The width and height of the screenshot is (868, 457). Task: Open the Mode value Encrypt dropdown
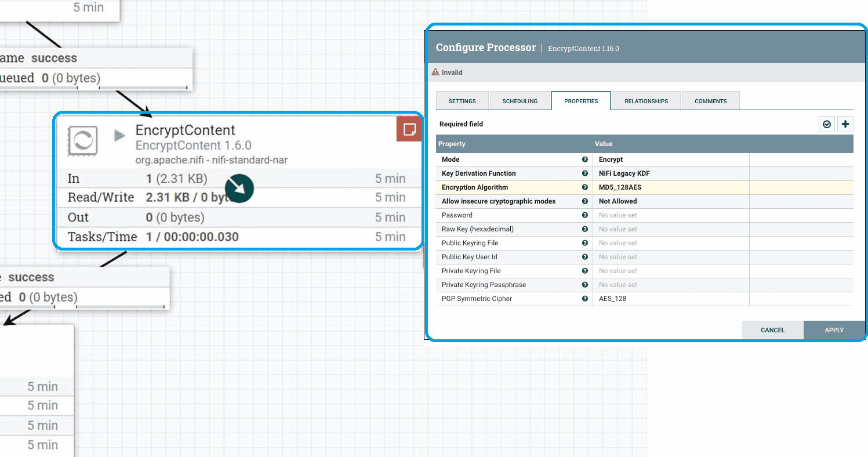(671, 159)
